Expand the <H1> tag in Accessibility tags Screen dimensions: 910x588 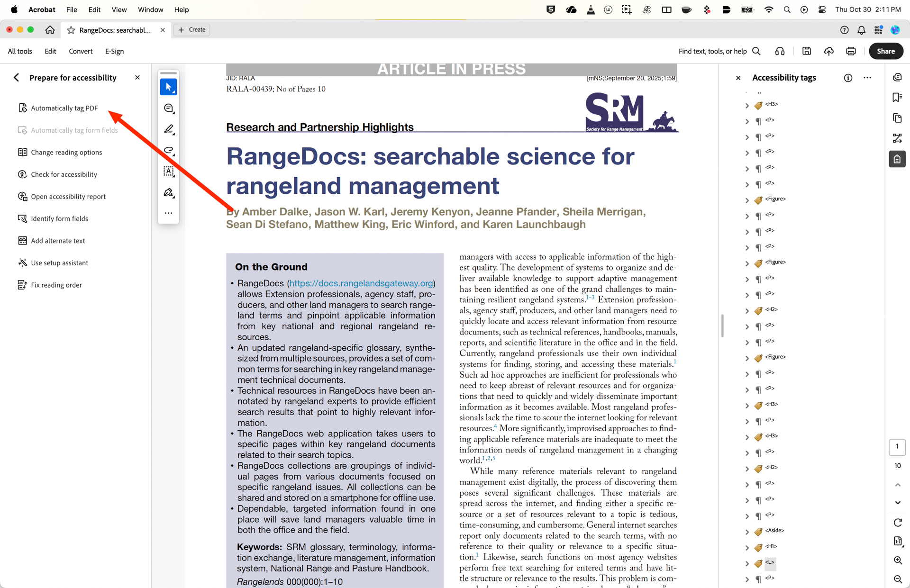pos(747,548)
